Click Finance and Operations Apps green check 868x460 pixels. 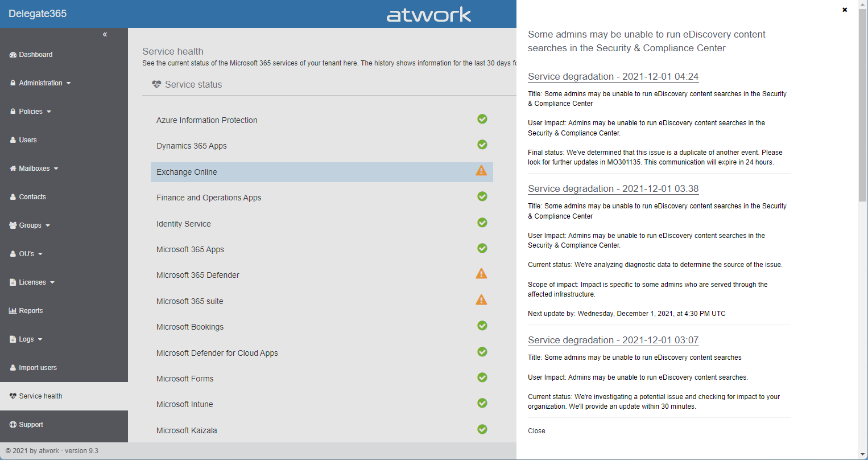pyautogui.click(x=482, y=196)
